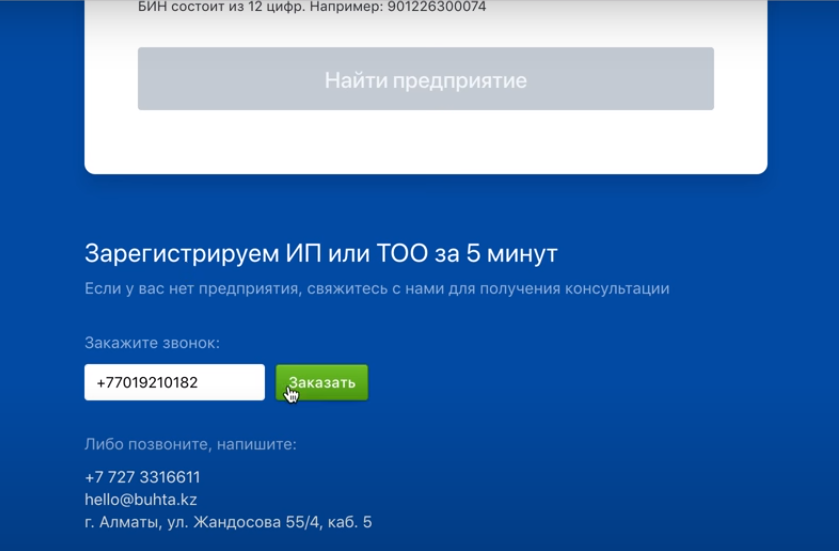Select the hint text 'БИН состоит из 12 цифр'
The image size is (839, 551).
pyautogui.click(x=221, y=7)
